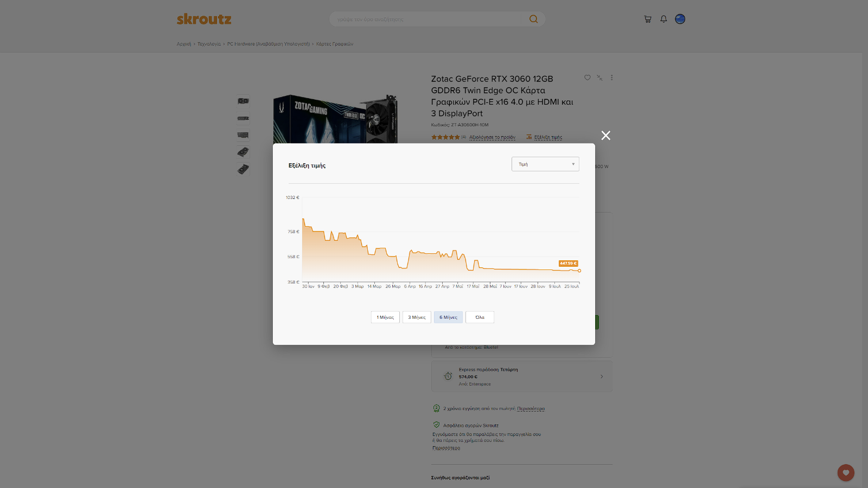This screenshot has width=868, height=488.
Task: Close the price history modal
Action: click(x=606, y=136)
